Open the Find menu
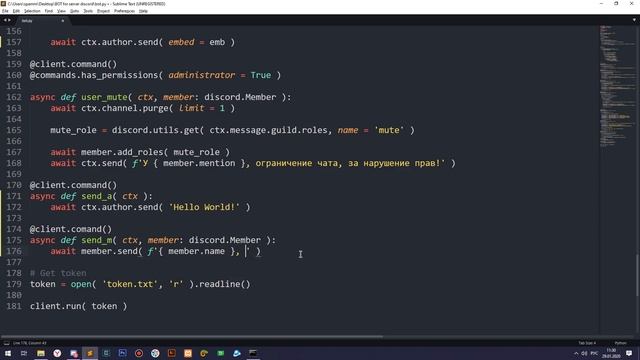 click(x=49, y=11)
